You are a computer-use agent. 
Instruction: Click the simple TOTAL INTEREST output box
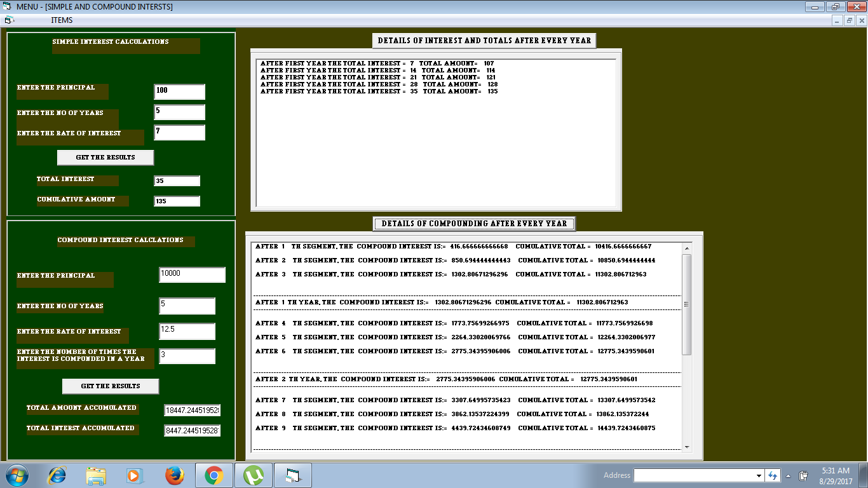pyautogui.click(x=177, y=181)
